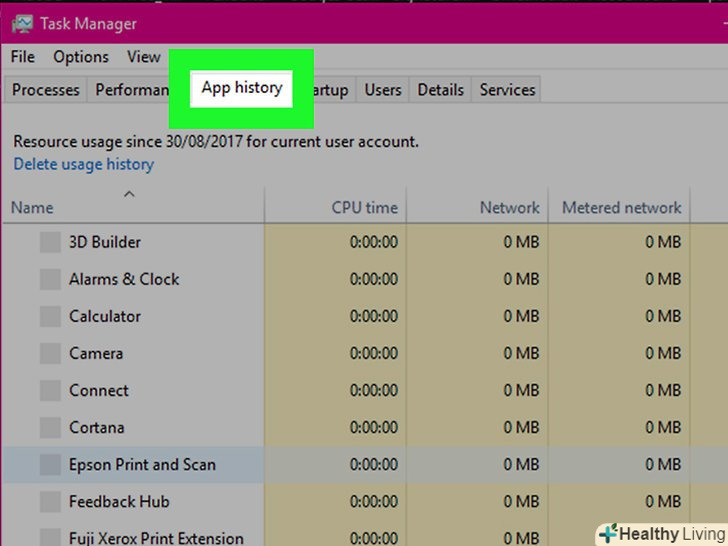This screenshot has width=728, height=546.
Task: Click 3D Builder CPU time value
Action: 374,242
